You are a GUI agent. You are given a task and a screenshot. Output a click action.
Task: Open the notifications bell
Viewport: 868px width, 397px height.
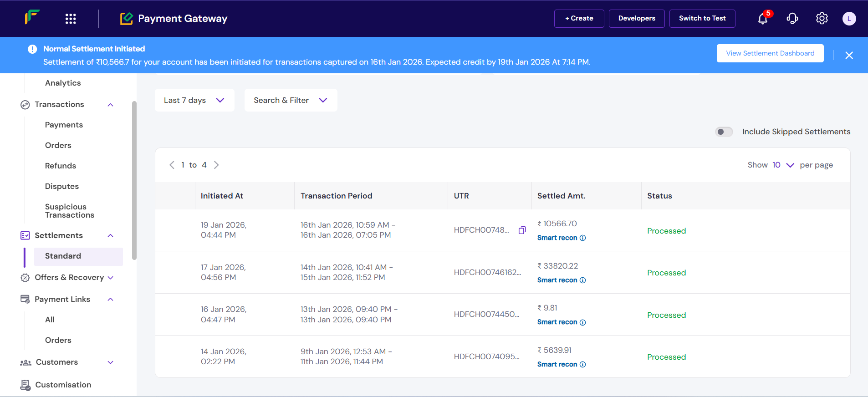click(x=763, y=19)
